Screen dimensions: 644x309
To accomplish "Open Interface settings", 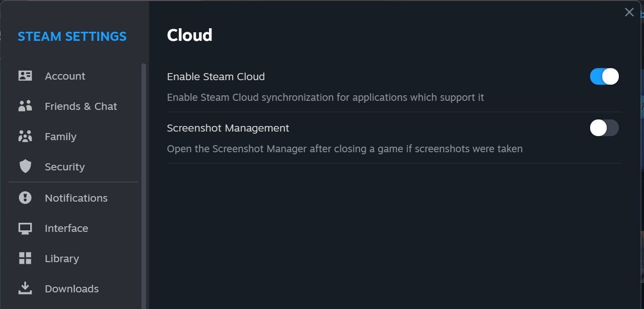I will pyautogui.click(x=66, y=228).
